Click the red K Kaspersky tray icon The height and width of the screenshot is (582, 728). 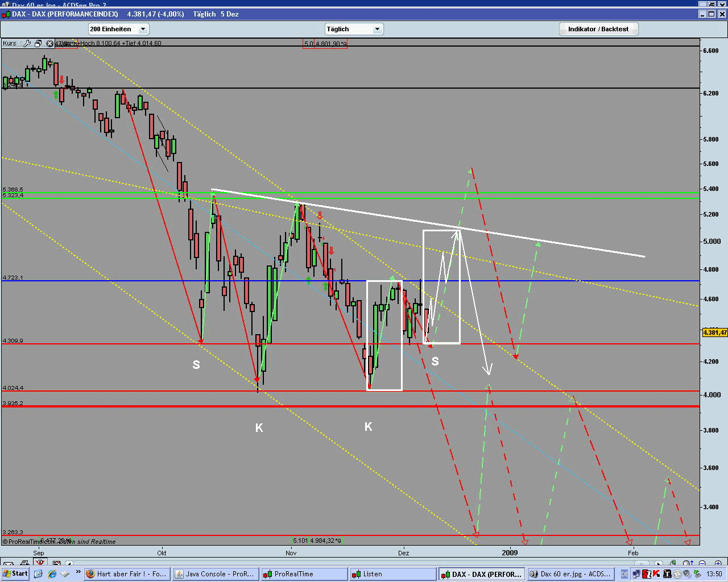pos(657,574)
